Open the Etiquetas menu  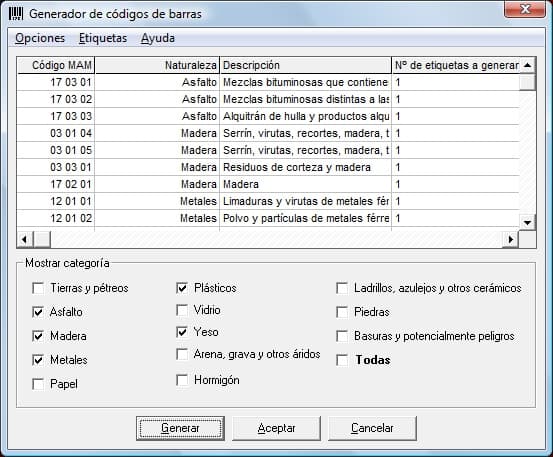103,38
